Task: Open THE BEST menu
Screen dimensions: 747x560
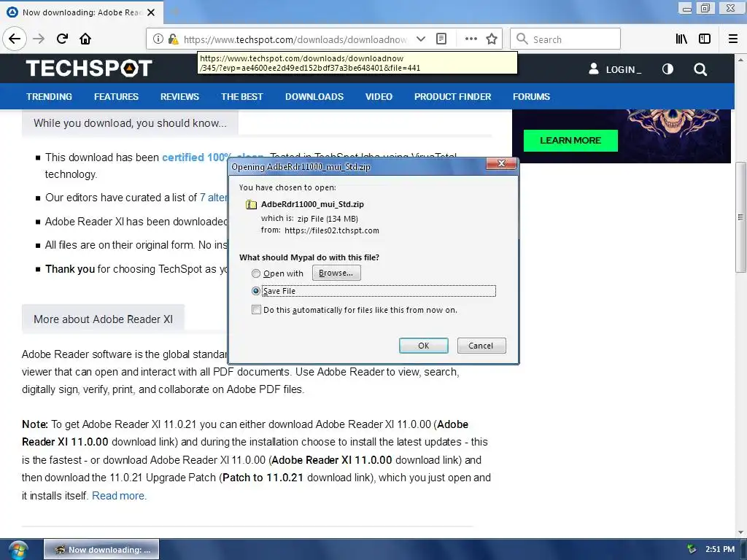Action: pos(242,97)
